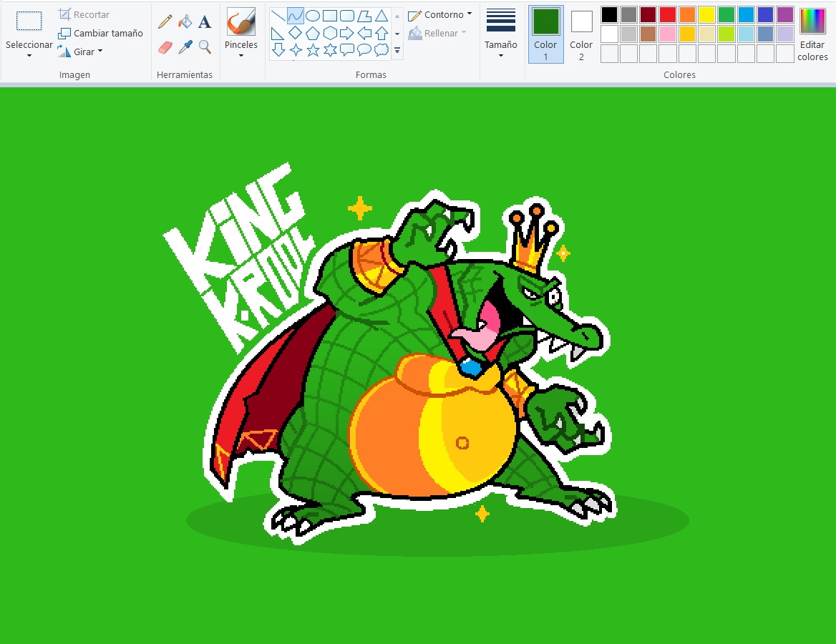The height and width of the screenshot is (644, 836).
Task: Move the shapes gallery up one row
Action: [397, 16]
